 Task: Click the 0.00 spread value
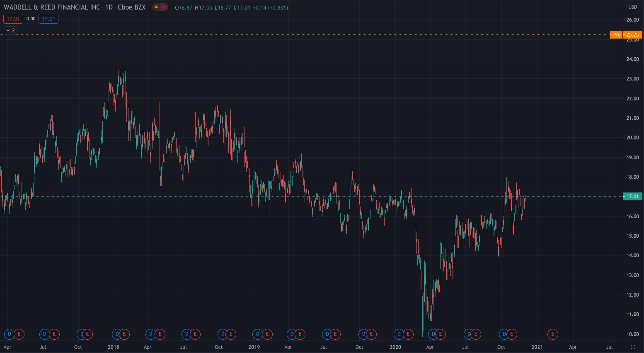[31, 19]
